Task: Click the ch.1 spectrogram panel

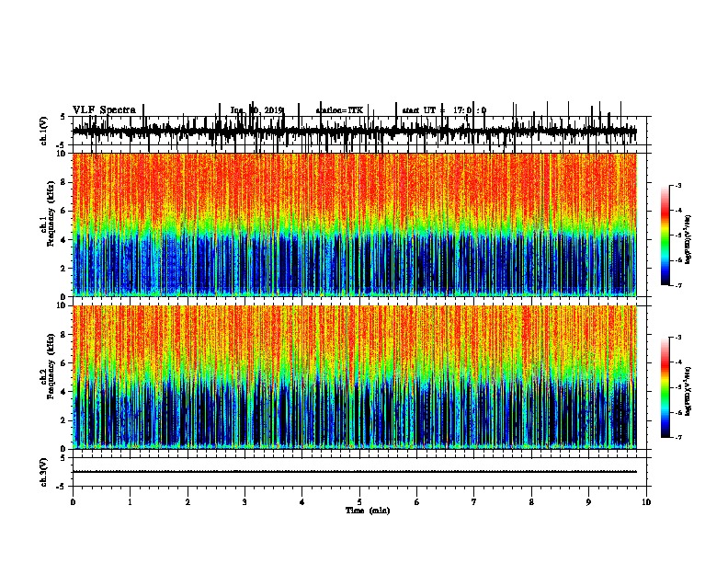Action: 354,224
